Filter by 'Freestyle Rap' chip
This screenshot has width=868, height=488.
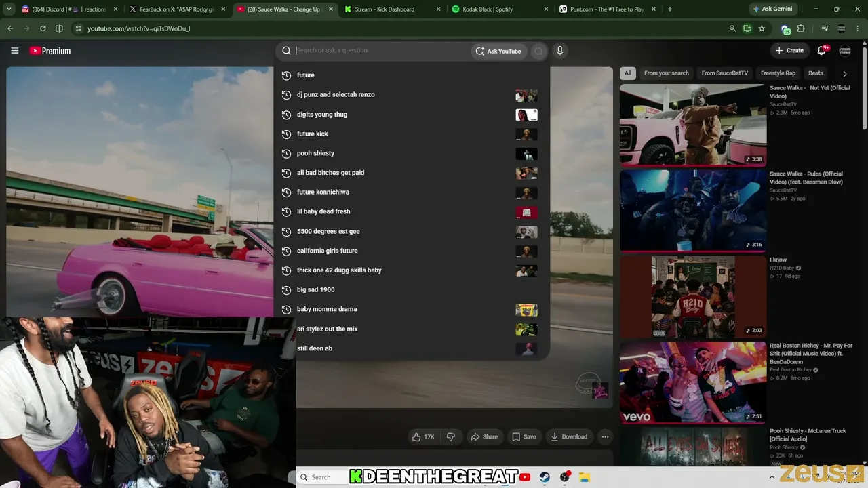(x=778, y=73)
